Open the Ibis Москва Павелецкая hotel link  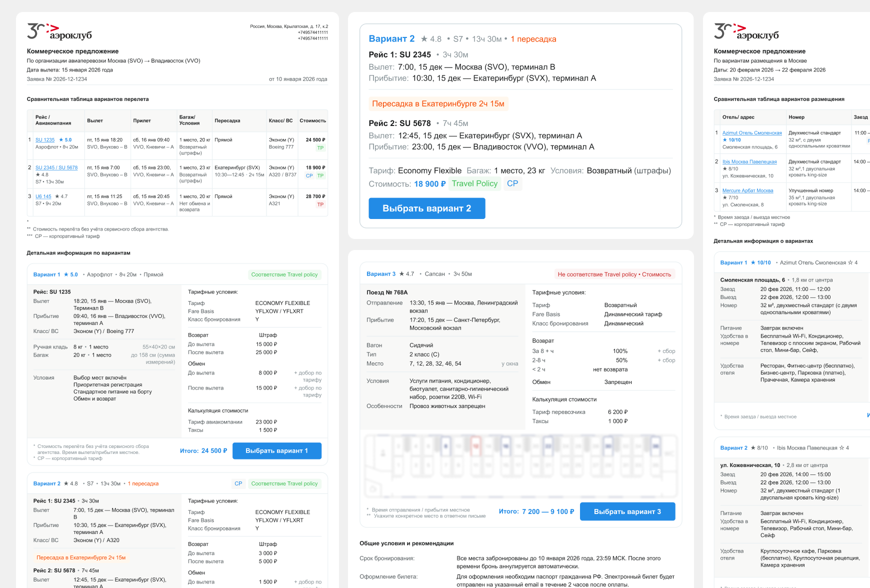[x=749, y=161]
